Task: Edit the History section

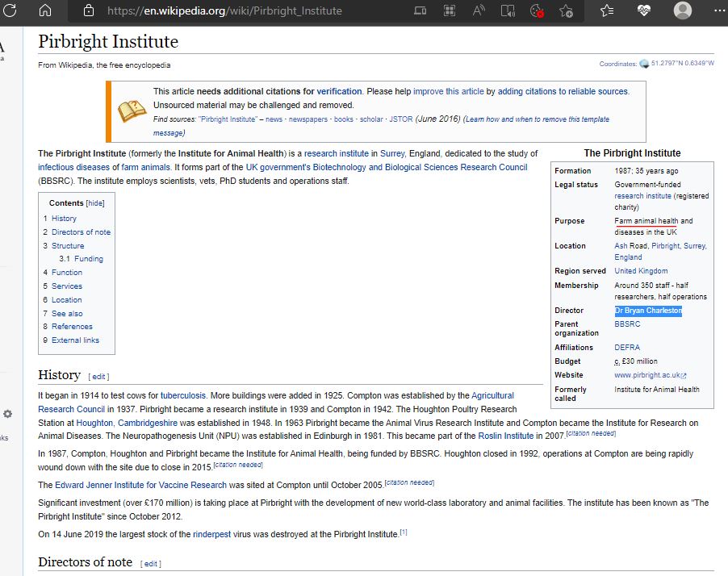Action: pos(99,377)
